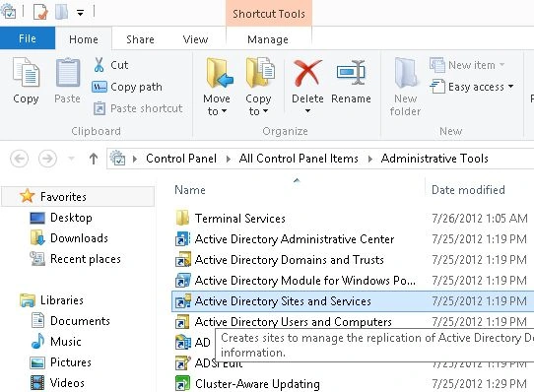
Task: Click the address bar location icon
Action: [118, 158]
